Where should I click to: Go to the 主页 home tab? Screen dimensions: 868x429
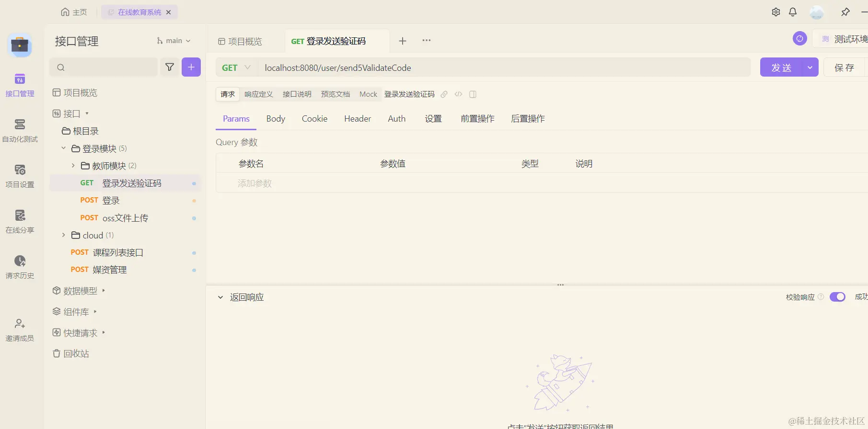74,12
